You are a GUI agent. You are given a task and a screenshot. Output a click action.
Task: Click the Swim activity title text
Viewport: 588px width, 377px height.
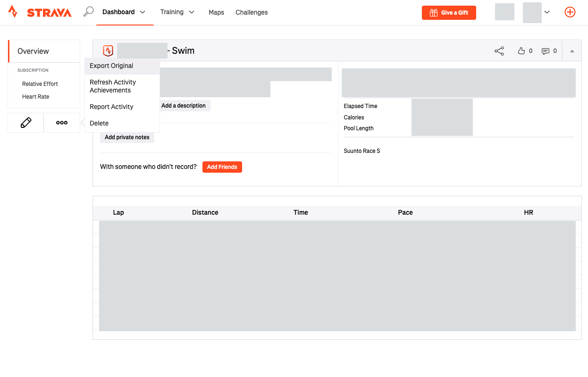[x=183, y=51]
